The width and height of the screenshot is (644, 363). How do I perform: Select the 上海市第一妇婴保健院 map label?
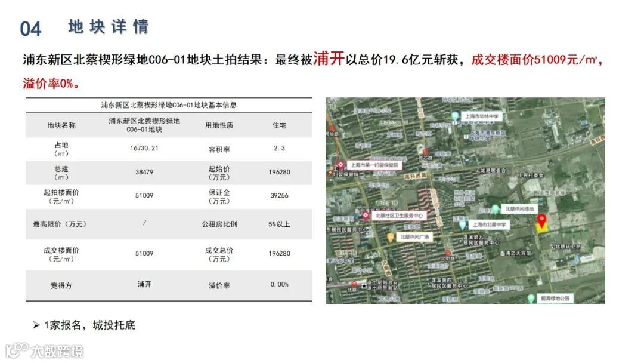374,165
